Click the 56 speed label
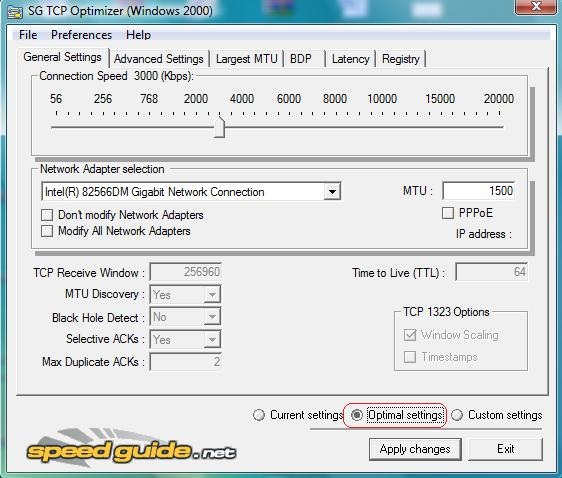The width and height of the screenshot is (562, 478). click(56, 99)
